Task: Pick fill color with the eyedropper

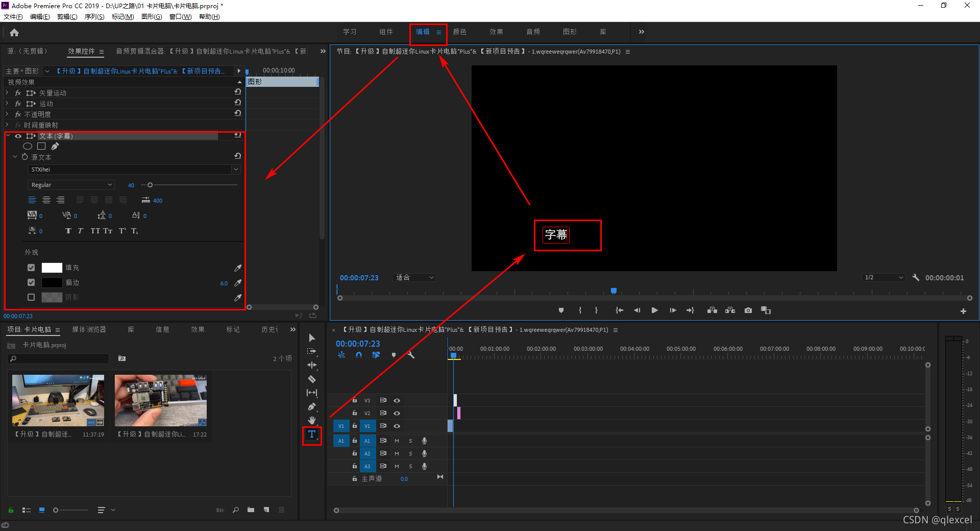Action: coord(238,268)
